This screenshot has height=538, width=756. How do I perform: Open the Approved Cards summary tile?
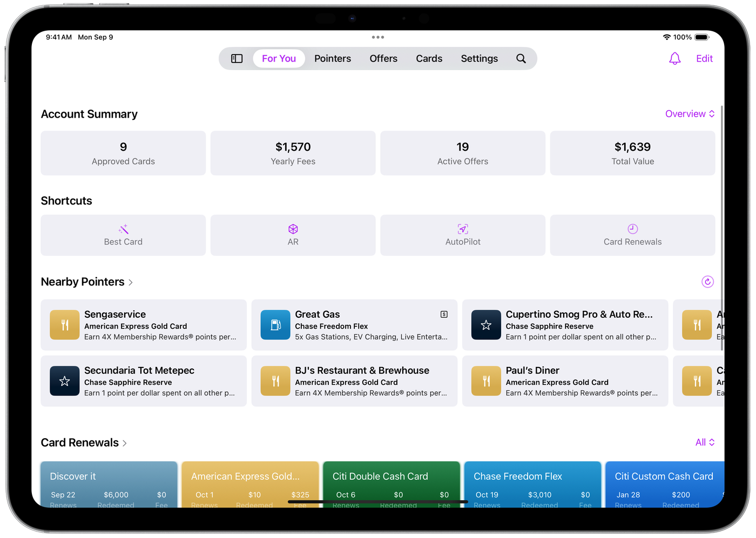coord(123,153)
